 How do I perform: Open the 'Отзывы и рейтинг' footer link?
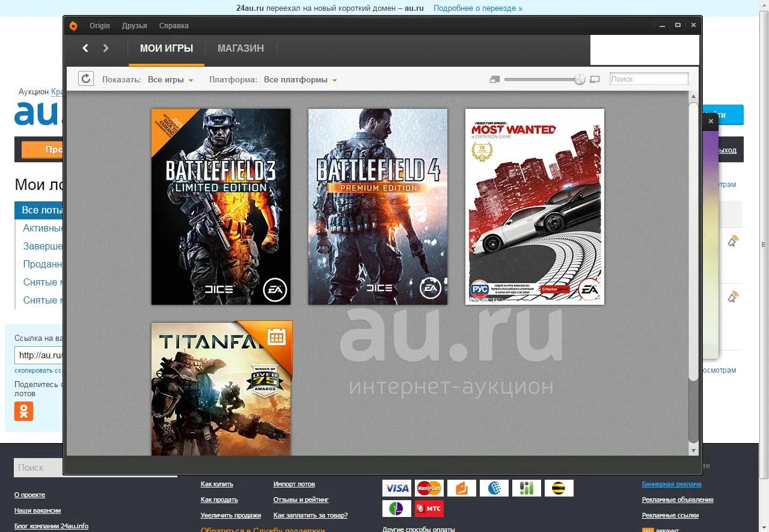pos(301,500)
